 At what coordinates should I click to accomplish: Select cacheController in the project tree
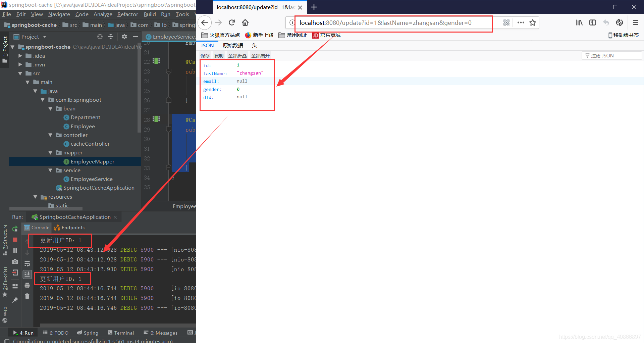[90, 144]
